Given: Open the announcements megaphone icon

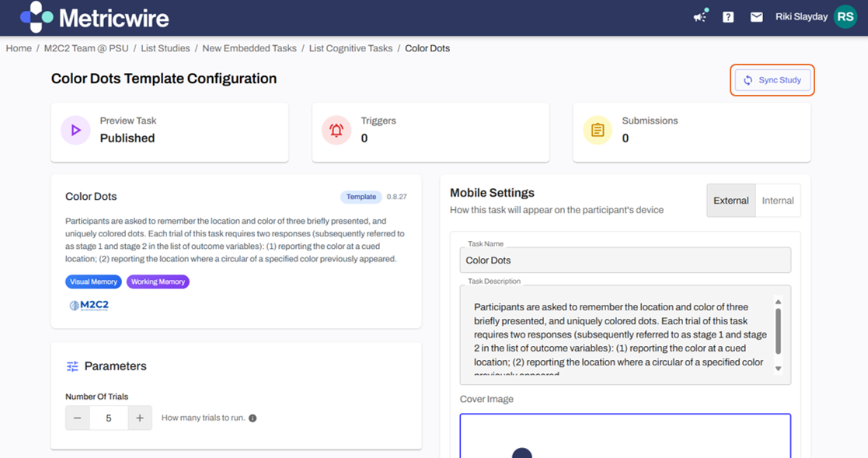Looking at the screenshot, I should click(x=700, y=16).
